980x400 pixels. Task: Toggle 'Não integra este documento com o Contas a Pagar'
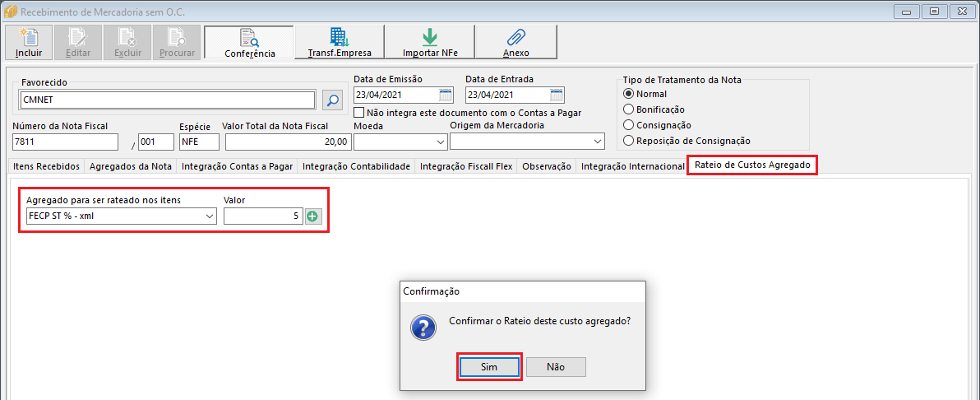[358, 113]
